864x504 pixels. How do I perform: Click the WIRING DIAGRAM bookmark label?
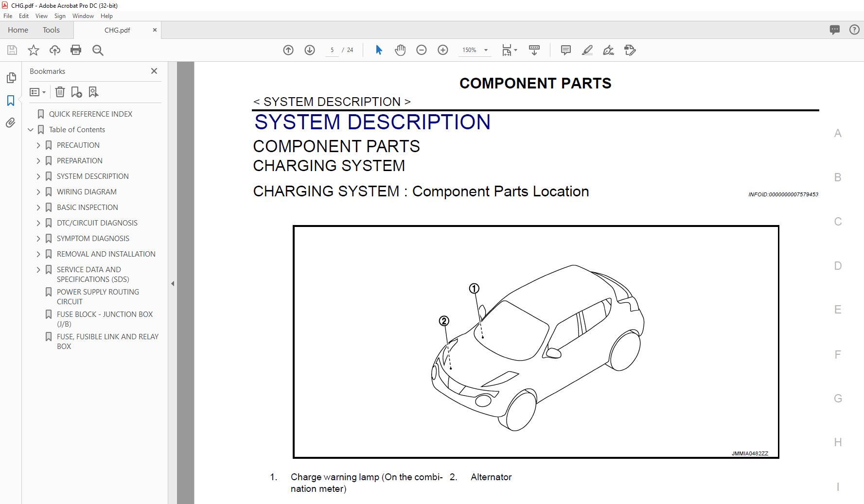point(87,192)
